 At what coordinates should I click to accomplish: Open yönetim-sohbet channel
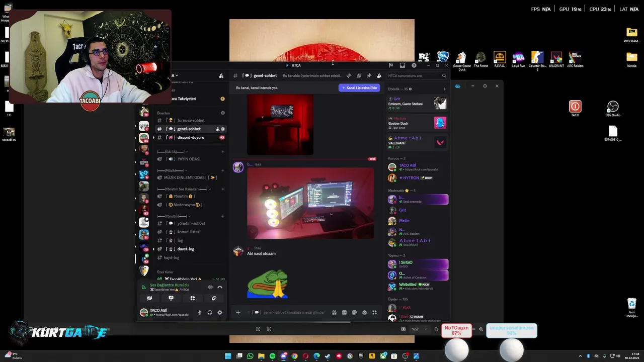coord(191,223)
